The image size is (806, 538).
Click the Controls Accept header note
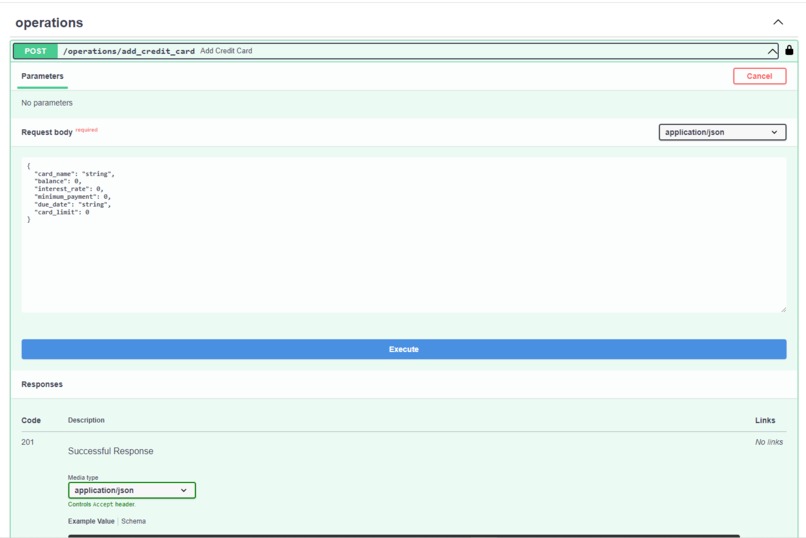click(101, 504)
